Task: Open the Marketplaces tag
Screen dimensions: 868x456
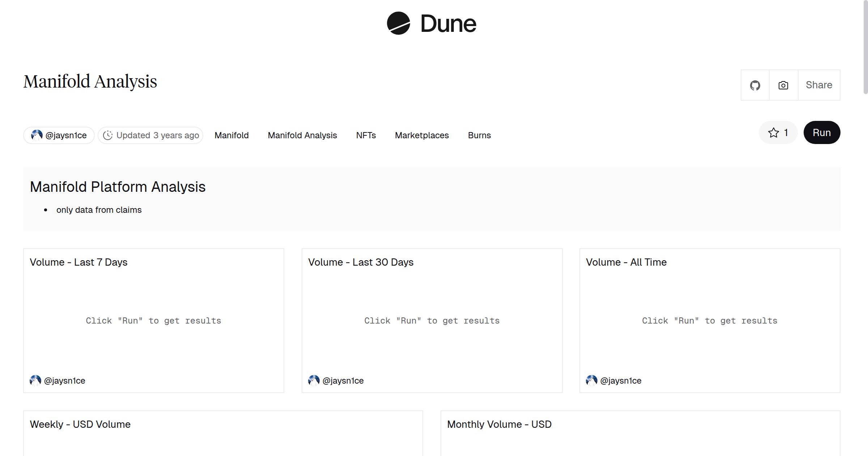Action: pos(422,135)
